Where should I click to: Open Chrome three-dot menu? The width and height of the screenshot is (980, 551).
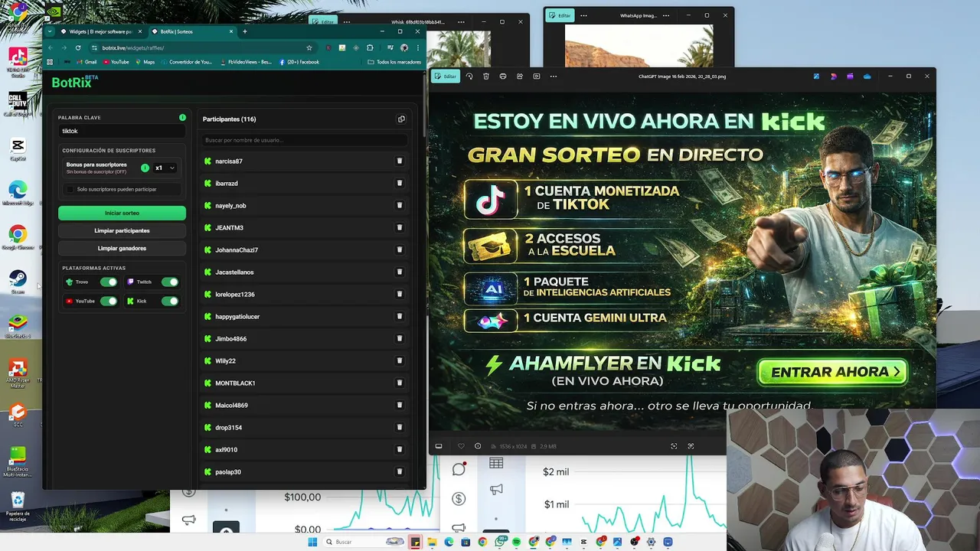pyautogui.click(x=418, y=47)
